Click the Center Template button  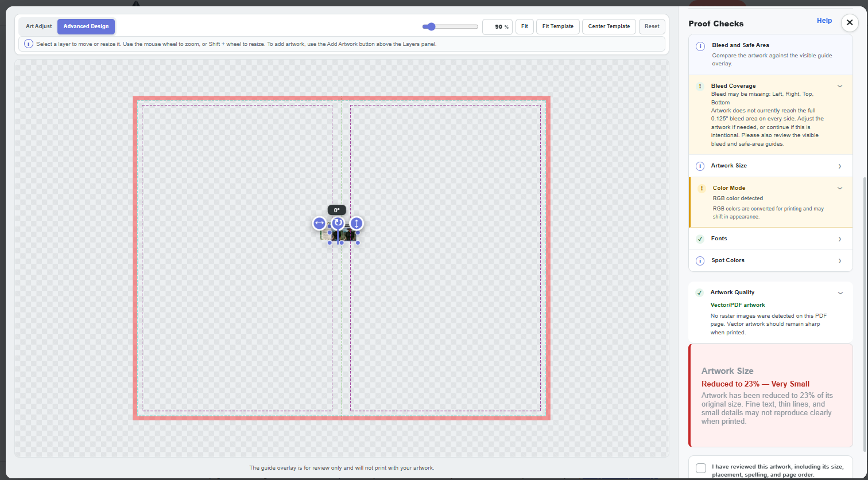pos(609,26)
